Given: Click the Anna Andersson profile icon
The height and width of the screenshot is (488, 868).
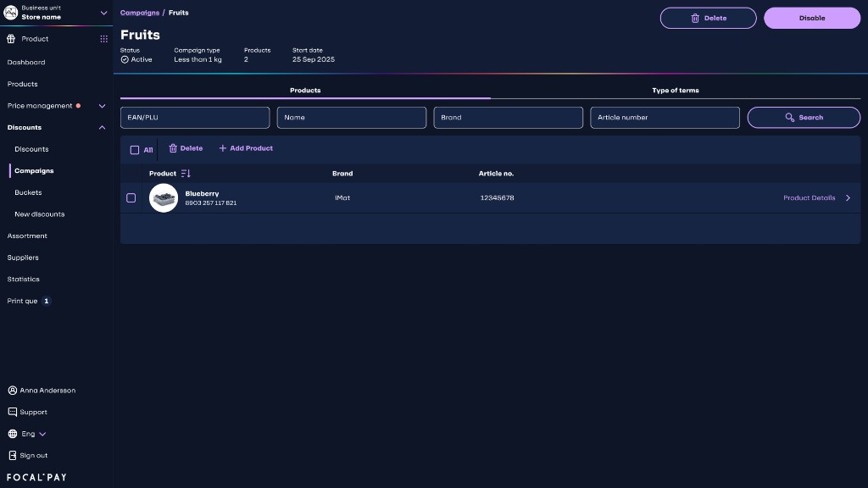Looking at the screenshot, I should 12,391.
